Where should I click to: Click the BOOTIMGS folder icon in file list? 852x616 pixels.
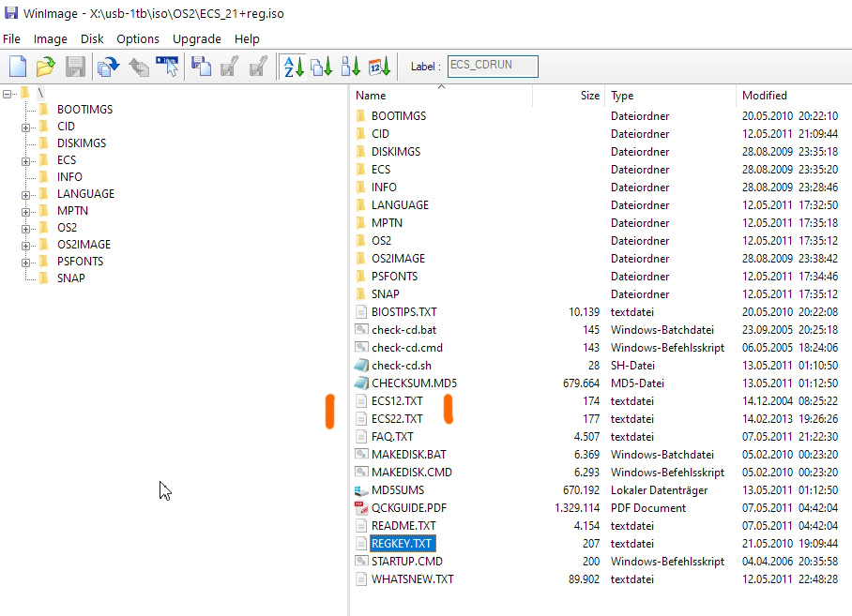361,115
